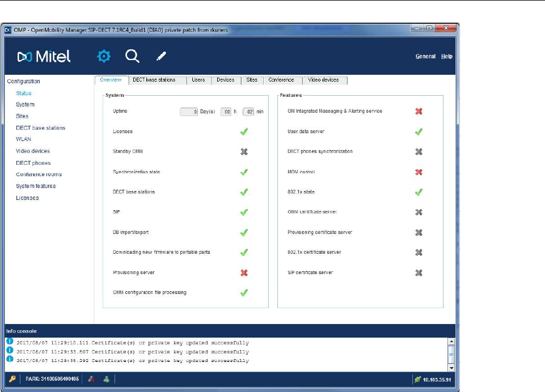Screen dimensions: 545x392
Task: Click the Mitel logo
Action: pyautogui.click(x=44, y=56)
